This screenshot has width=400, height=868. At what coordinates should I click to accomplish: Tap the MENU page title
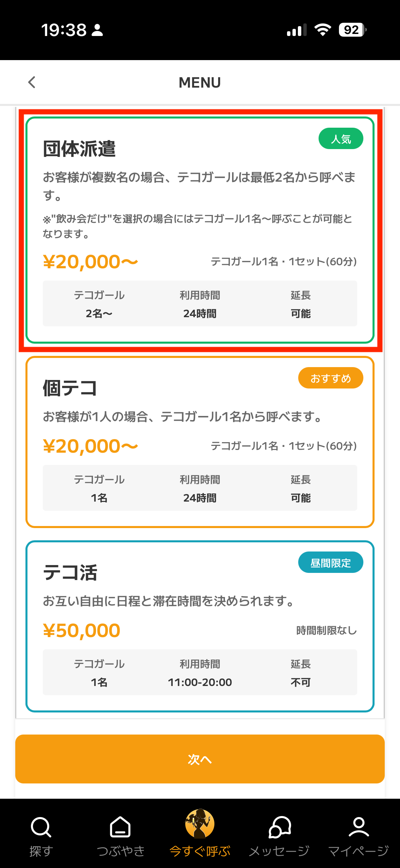click(x=200, y=83)
